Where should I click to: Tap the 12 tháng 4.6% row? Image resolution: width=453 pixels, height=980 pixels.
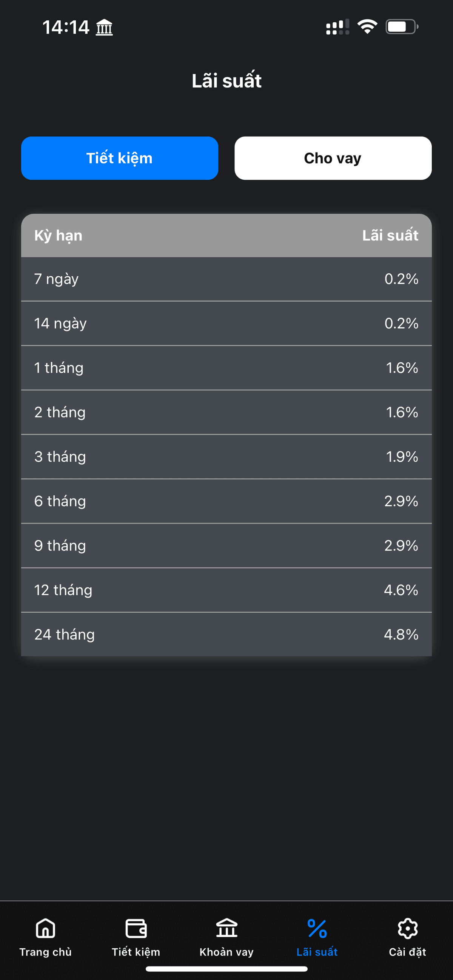point(226,590)
